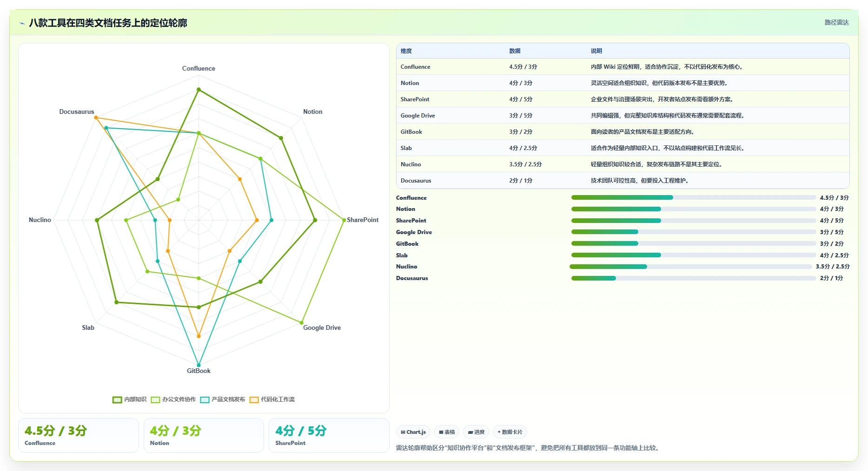Click the 表格 tag chip
Image resolution: width=868 pixels, height=471 pixels.
447,432
